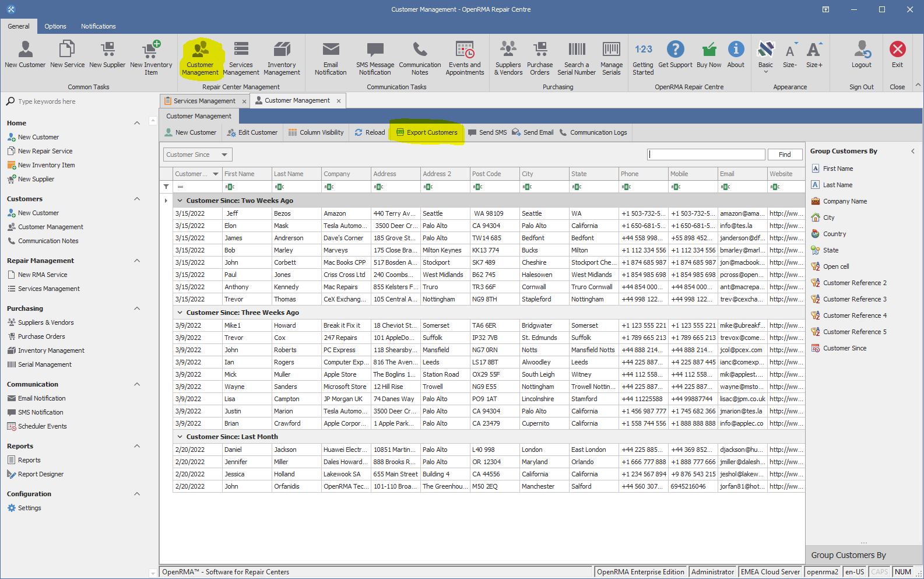Viewport: 924px width, 579px height.
Task: Group customers by Country
Action: click(828, 234)
